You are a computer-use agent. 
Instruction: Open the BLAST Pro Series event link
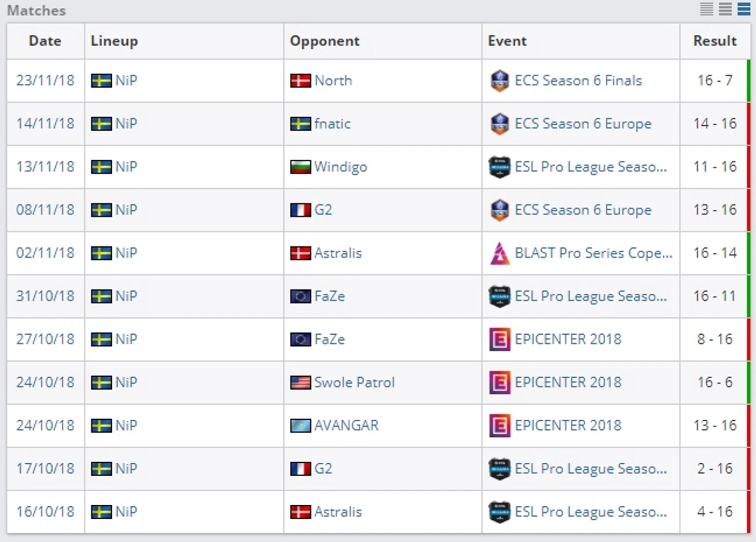tap(593, 253)
